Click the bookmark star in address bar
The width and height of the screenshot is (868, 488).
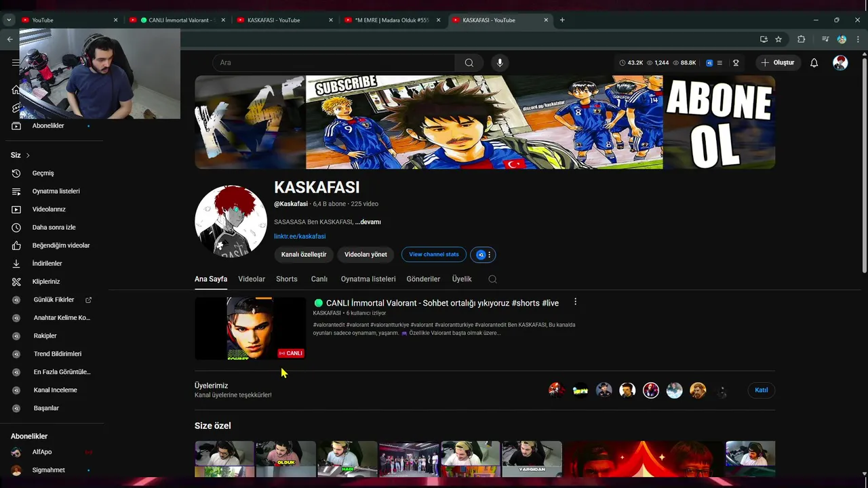coord(778,39)
